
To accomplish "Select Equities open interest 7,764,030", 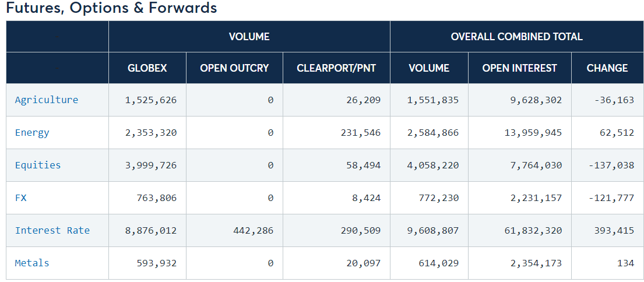I will (x=536, y=165).
